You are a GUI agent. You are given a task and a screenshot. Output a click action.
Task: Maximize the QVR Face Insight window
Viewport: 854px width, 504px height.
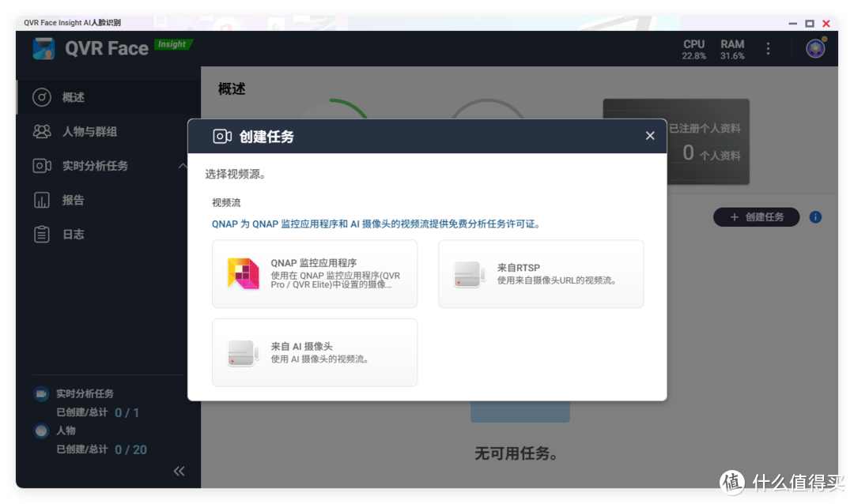click(x=810, y=24)
